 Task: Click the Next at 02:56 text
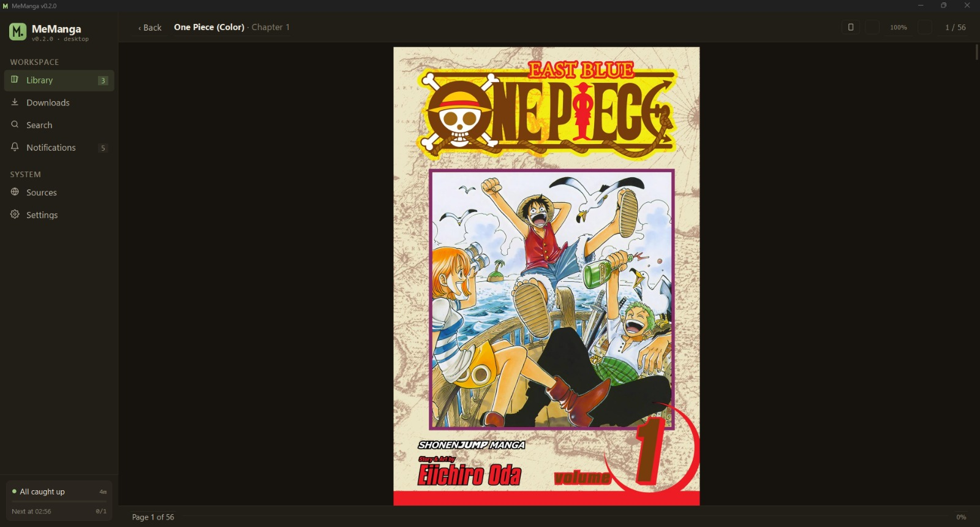pos(31,511)
